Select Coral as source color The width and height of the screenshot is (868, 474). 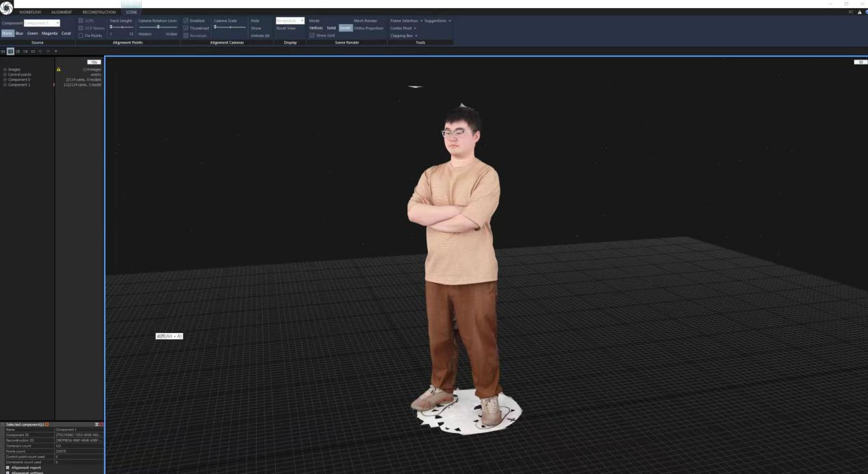point(66,33)
